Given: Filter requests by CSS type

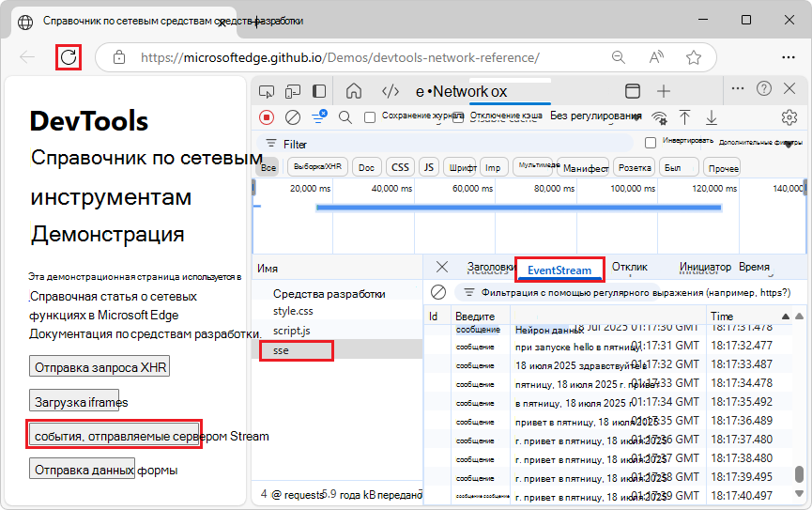Looking at the screenshot, I should (x=400, y=167).
